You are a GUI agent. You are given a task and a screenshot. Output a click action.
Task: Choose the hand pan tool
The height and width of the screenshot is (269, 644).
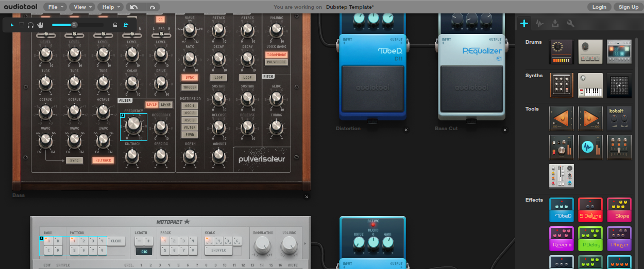click(x=40, y=25)
